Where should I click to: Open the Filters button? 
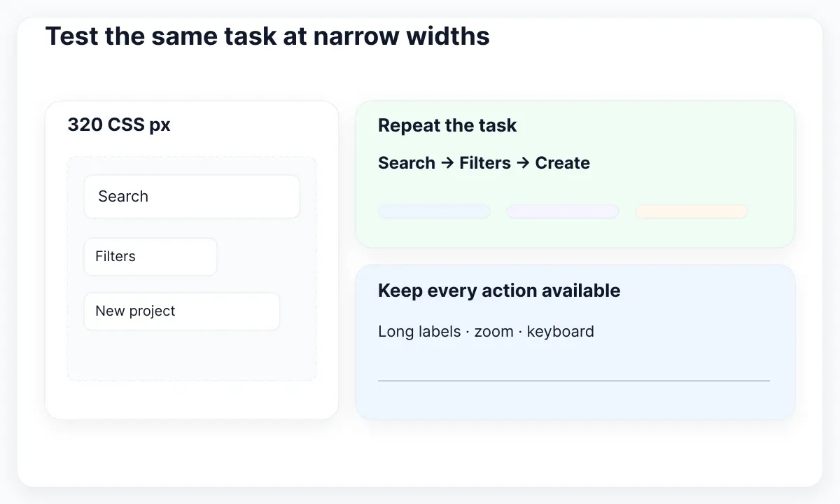pyautogui.click(x=150, y=257)
